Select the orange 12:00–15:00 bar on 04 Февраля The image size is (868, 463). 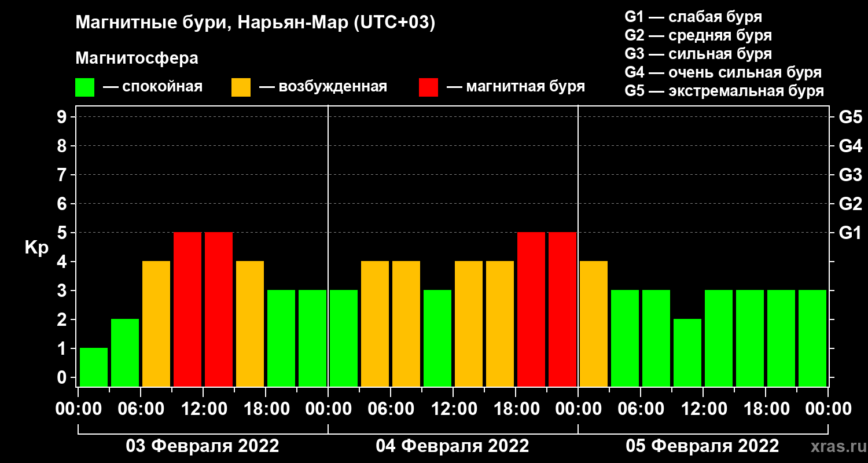pyautogui.click(x=469, y=324)
